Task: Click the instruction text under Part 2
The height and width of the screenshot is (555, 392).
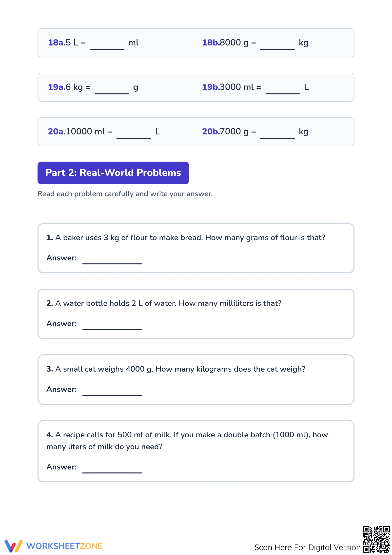Action: [125, 194]
